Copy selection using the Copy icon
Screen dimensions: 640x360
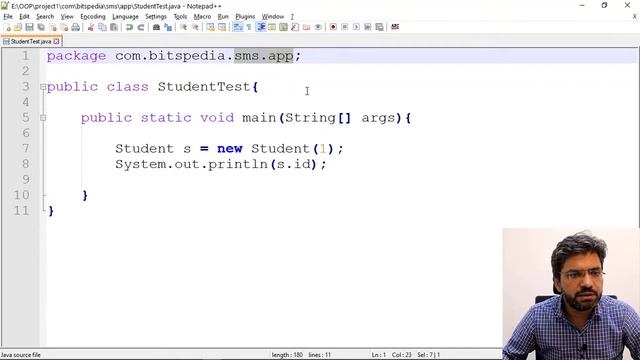102,27
